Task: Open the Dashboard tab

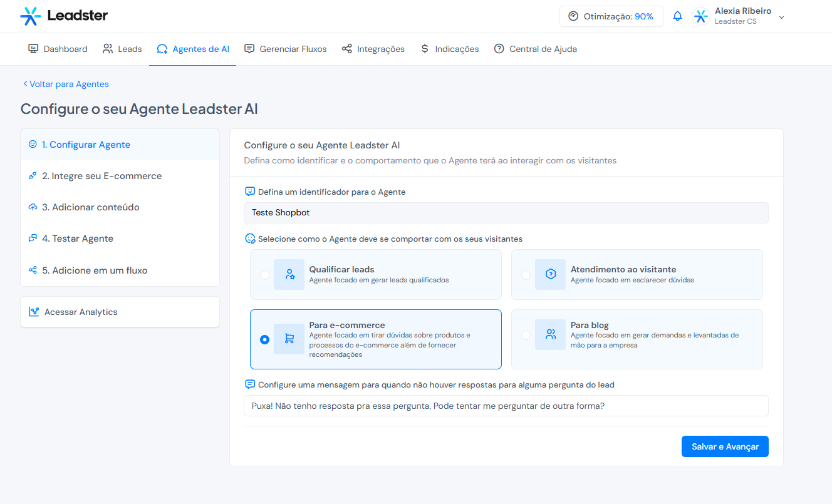Action: [x=58, y=49]
